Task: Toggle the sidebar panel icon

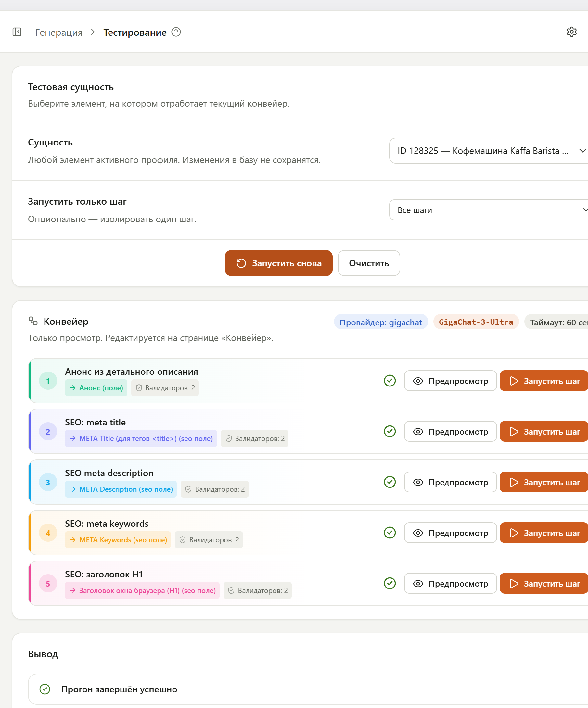Action: [x=17, y=32]
